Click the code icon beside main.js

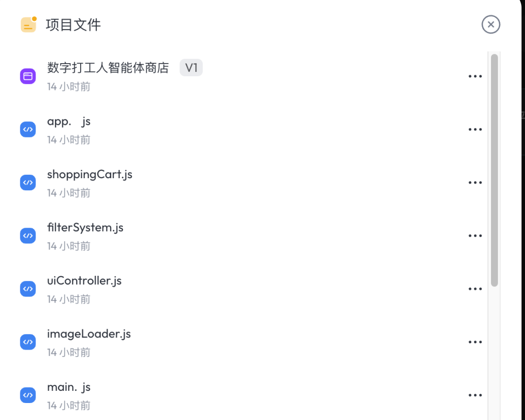(28, 395)
